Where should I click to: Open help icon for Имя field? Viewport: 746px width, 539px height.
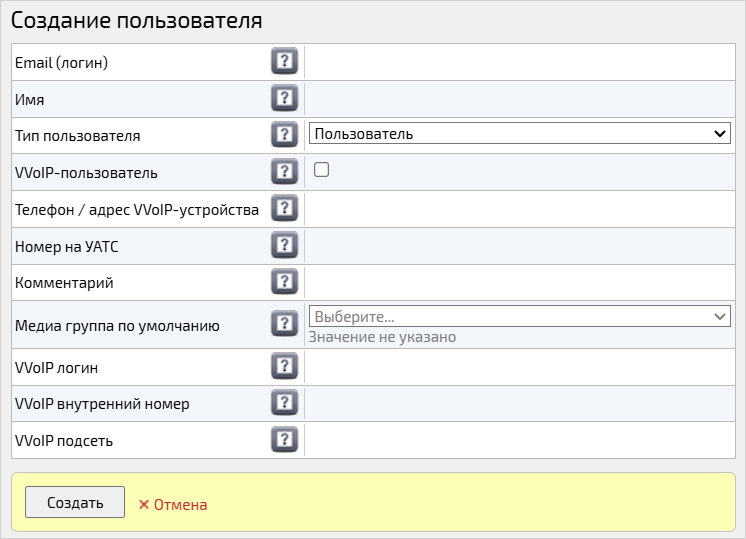pos(285,99)
